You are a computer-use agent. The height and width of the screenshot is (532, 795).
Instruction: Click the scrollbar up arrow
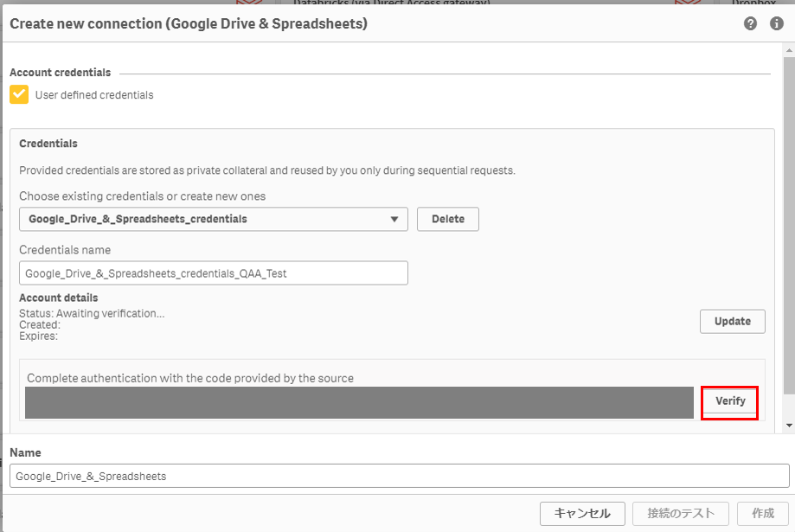[x=788, y=51]
